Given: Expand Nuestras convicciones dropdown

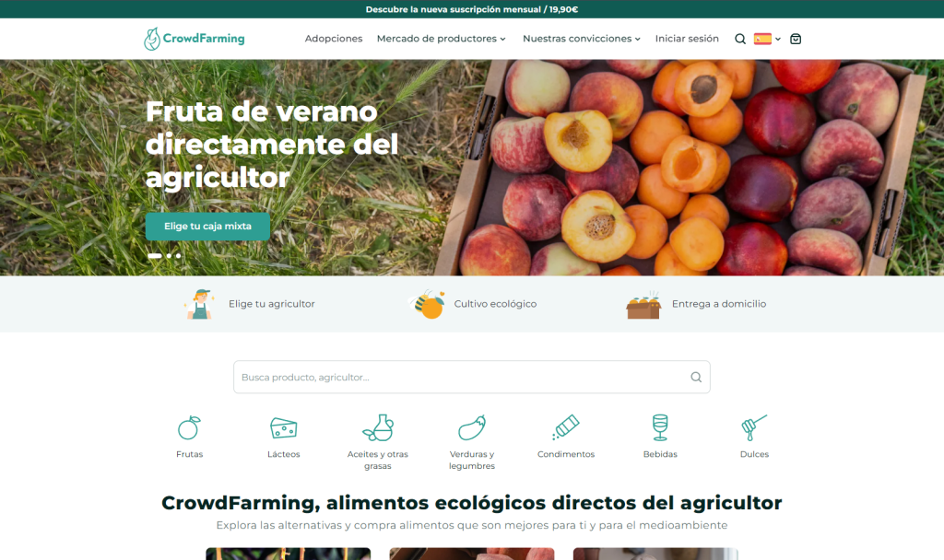Looking at the screenshot, I should 581,39.
